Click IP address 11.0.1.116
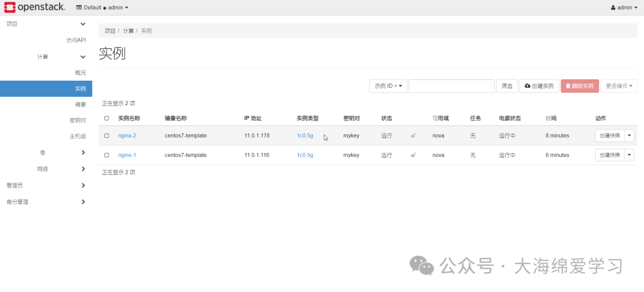The height and width of the screenshot is (292, 644). [257, 155]
